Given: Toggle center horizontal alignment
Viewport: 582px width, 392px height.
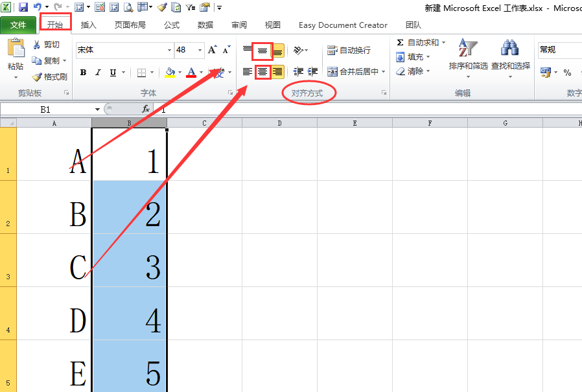Looking at the screenshot, I should 262,72.
